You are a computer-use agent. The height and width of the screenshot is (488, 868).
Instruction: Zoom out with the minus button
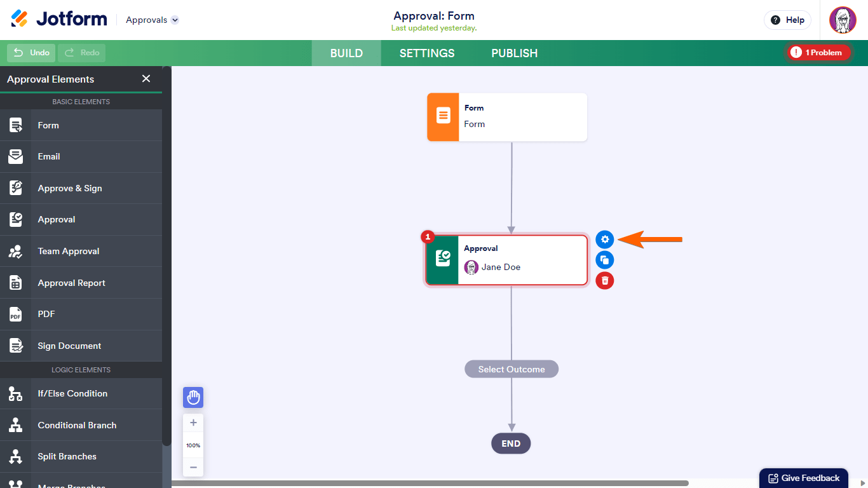point(193,467)
